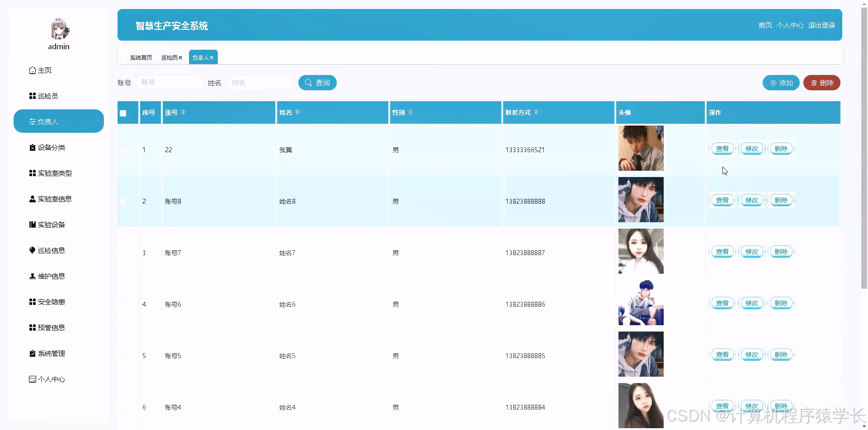
Task: Sort by 账号 column using sort arrows
Action: point(183,112)
